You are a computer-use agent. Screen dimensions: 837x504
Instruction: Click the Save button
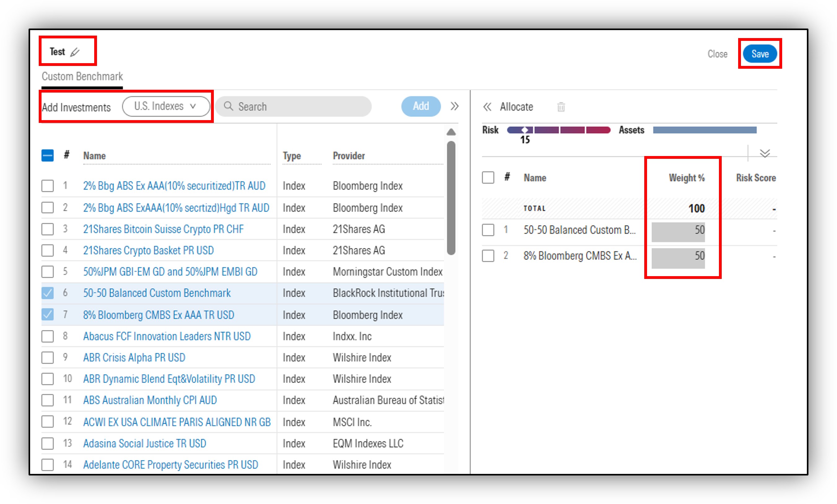coord(760,54)
